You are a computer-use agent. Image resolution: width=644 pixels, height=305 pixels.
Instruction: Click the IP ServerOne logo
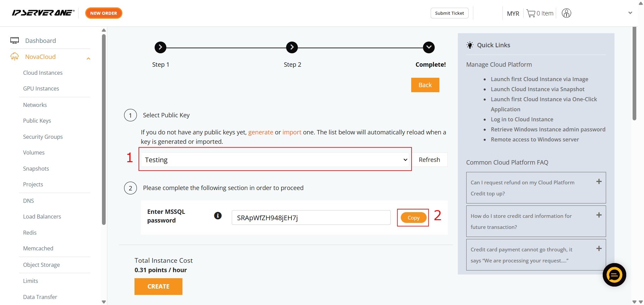[x=43, y=13]
